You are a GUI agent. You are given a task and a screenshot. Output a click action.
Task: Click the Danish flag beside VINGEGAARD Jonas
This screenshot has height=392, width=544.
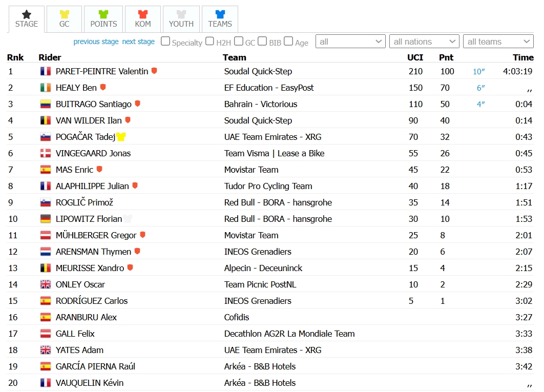pyautogui.click(x=46, y=153)
